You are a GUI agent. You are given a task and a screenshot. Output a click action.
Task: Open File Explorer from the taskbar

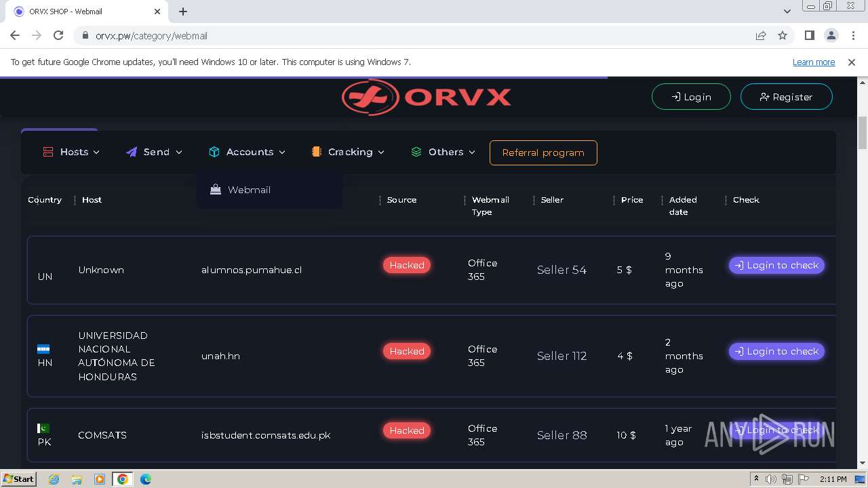(77, 479)
